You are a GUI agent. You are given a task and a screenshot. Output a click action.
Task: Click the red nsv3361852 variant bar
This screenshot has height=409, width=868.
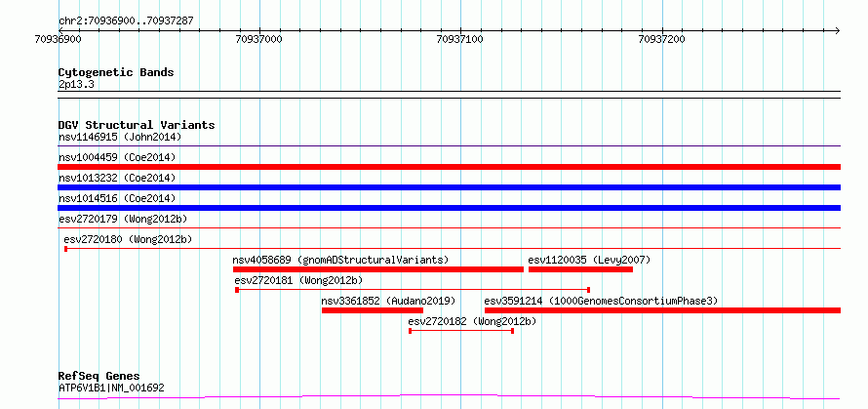pos(373,310)
